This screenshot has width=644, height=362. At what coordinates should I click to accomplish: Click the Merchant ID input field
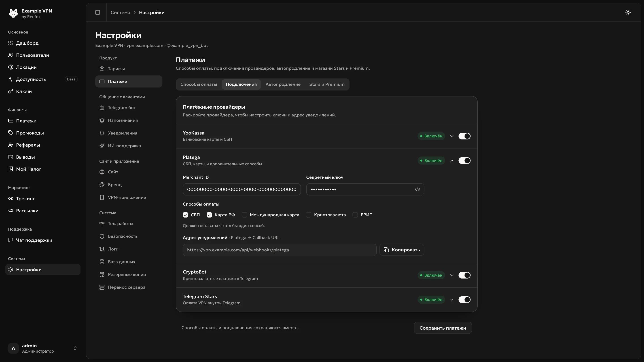[x=241, y=189]
